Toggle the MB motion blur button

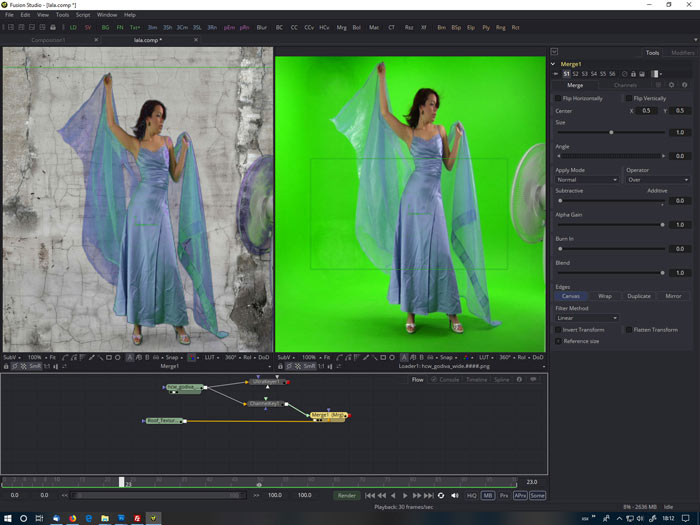tap(488, 495)
